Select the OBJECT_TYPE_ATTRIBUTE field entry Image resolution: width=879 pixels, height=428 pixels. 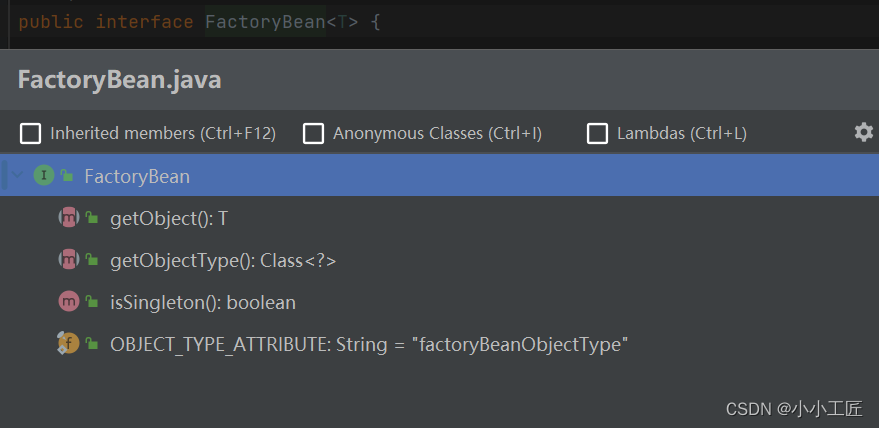pyautogui.click(x=368, y=344)
